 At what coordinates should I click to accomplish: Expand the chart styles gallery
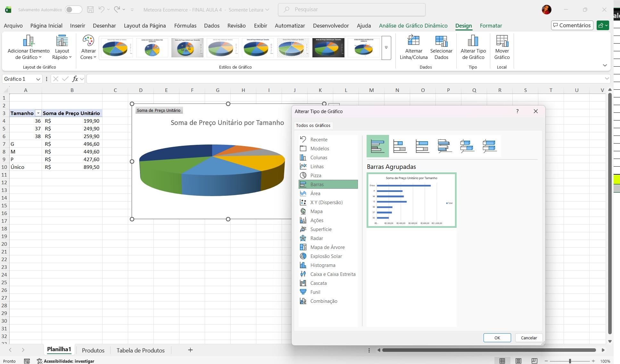coord(386,48)
